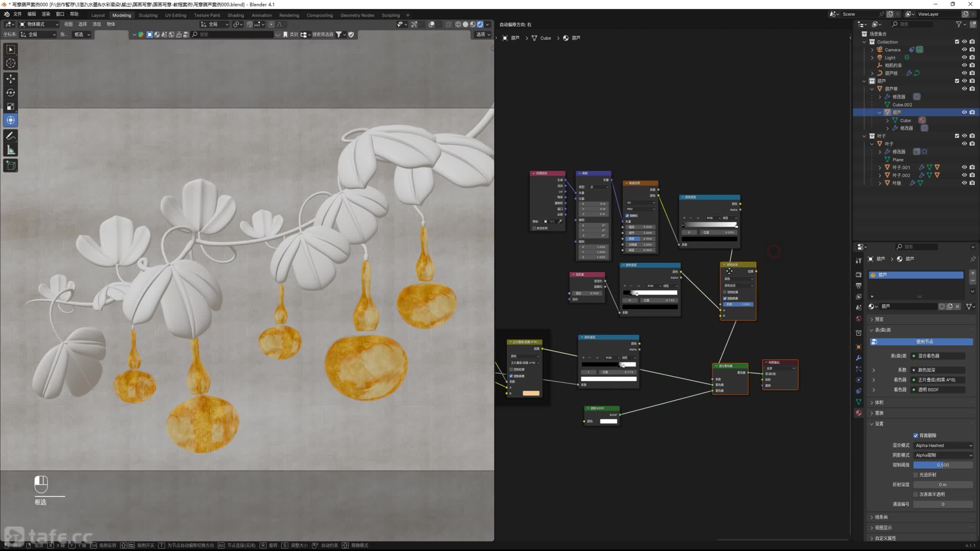Select the 3D Cursor tool
The width and height of the screenshot is (980, 551).
point(11,63)
